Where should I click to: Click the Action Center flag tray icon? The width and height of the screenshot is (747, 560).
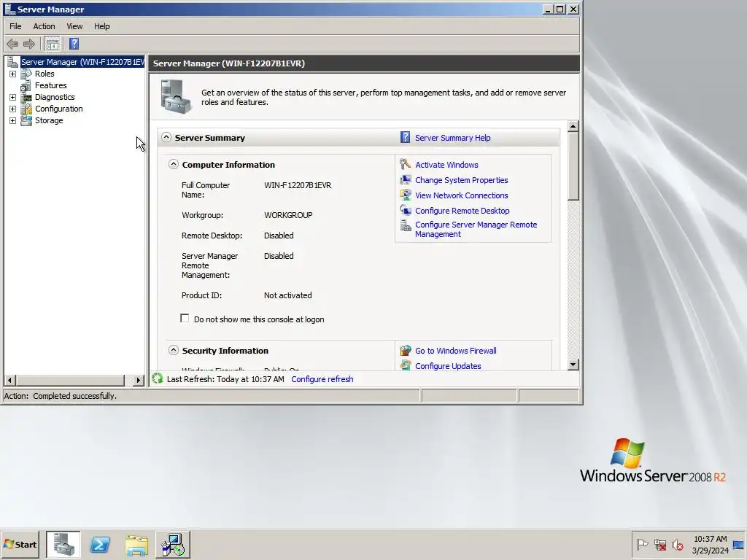[642, 544]
